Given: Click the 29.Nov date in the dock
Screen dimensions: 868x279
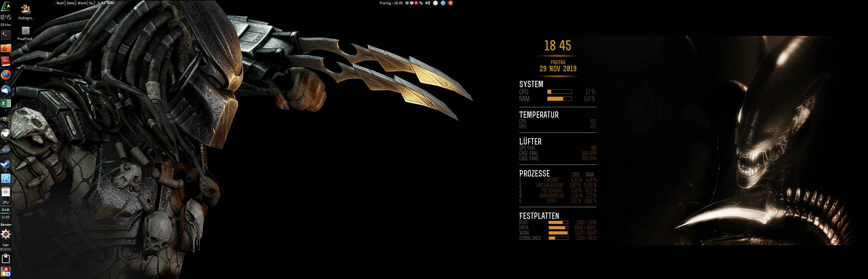Looking at the screenshot, I should point(6,25).
